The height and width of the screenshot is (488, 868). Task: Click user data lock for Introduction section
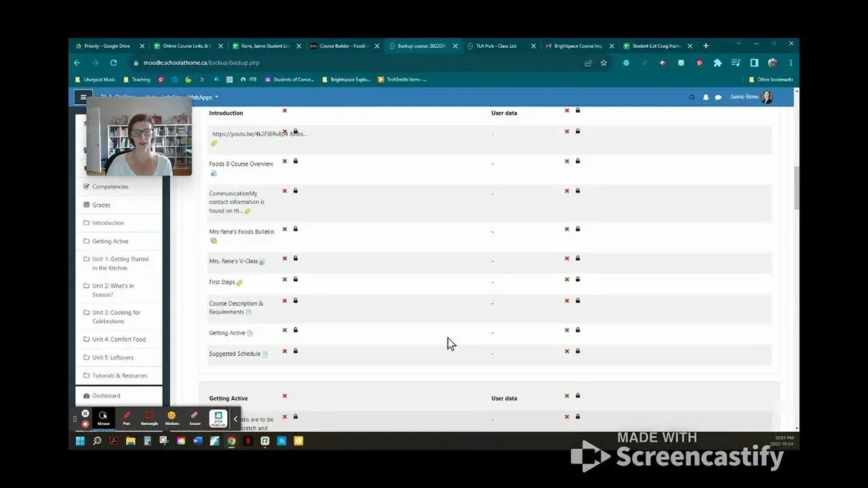[x=577, y=111]
